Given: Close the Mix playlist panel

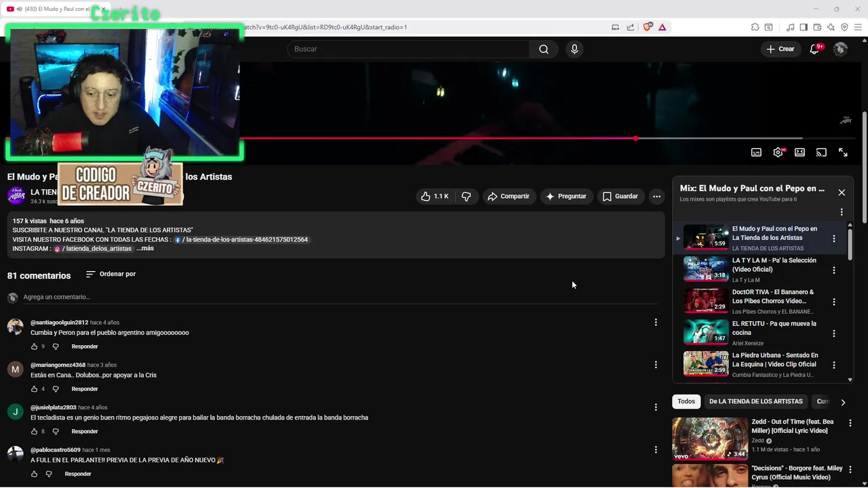Looking at the screenshot, I should point(842,192).
